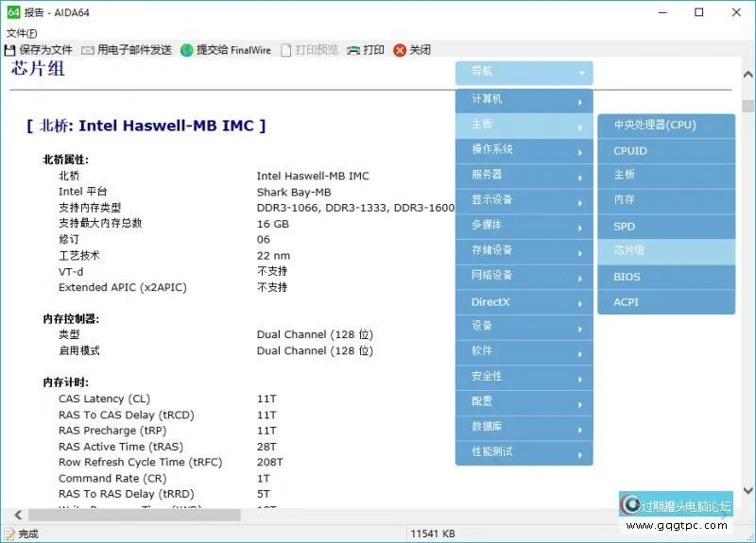This screenshot has width=756, height=543.
Task: Click the AIDA64 app icon in title bar
Action: [x=11, y=13]
